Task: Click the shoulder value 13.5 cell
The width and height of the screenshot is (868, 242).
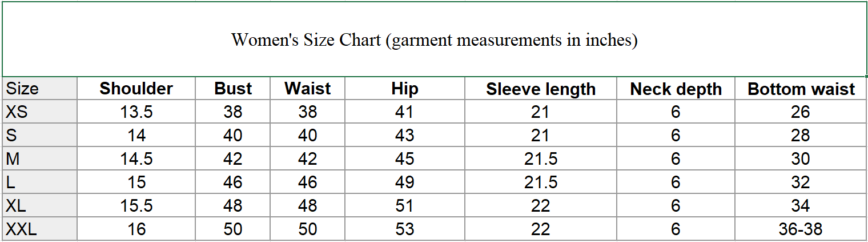Action: pos(136,112)
